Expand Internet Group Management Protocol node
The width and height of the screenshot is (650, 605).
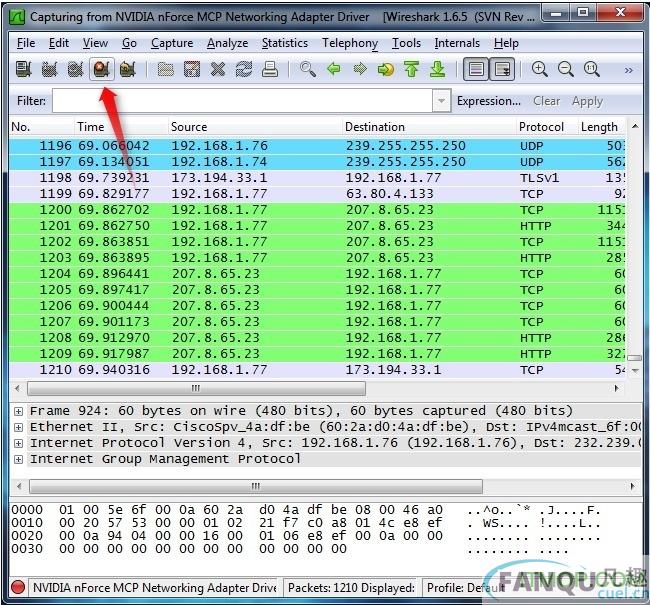pos(18,459)
